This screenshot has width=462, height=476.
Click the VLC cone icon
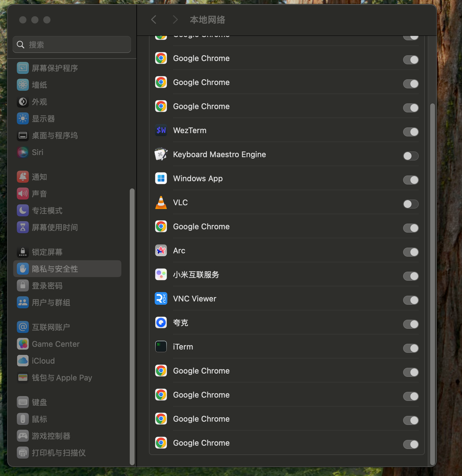coord(161,203)
